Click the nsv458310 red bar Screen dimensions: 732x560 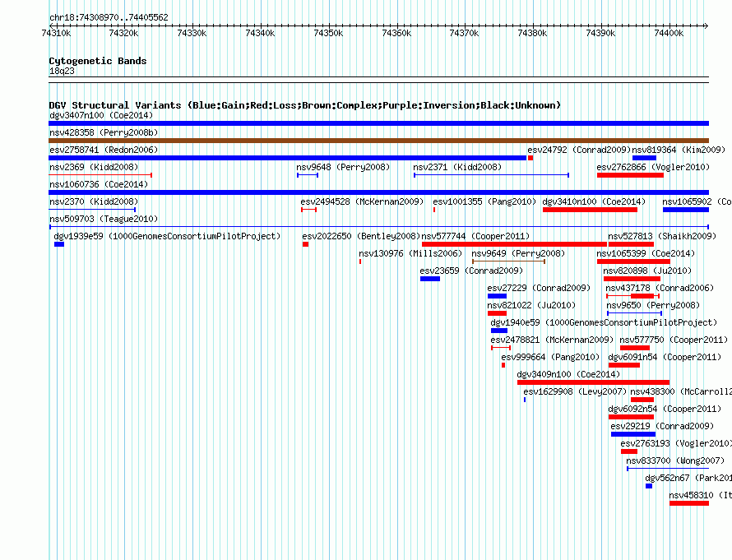(689, 503)
